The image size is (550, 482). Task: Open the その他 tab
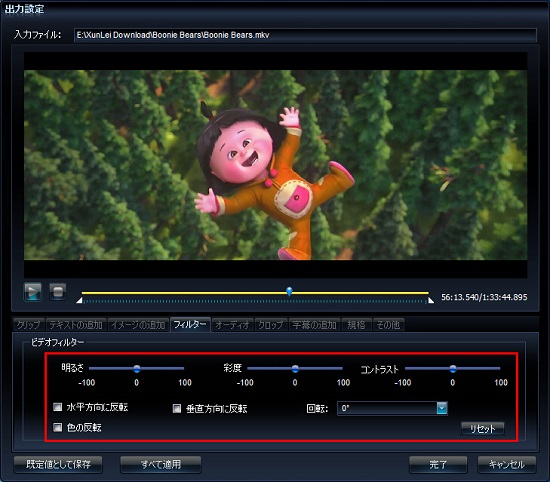389,325
